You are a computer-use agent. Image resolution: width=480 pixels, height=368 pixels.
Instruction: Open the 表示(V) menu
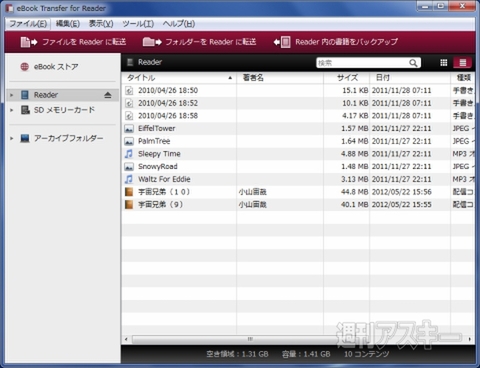(101, 24)
